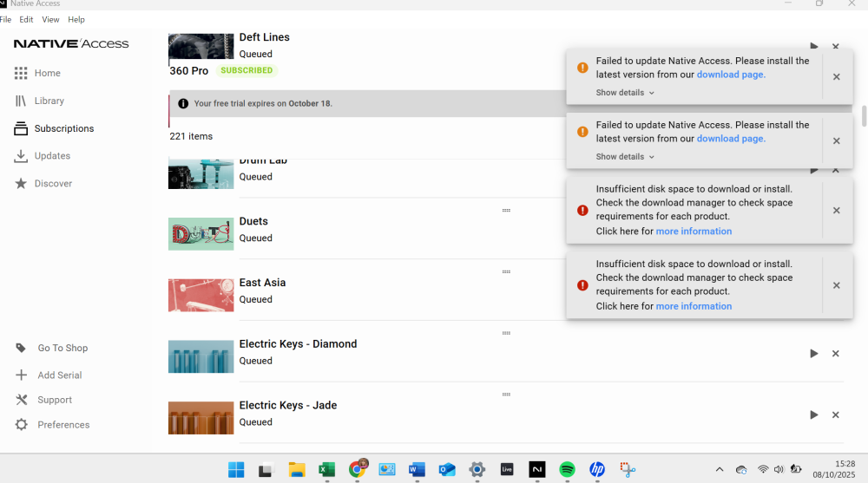
Task: Open File Explorer from taskbar
Action: click(x=297, y=470)
